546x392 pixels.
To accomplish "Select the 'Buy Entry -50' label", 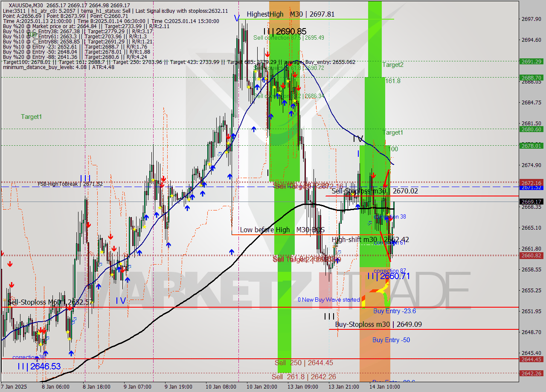I will click(391, 340).
